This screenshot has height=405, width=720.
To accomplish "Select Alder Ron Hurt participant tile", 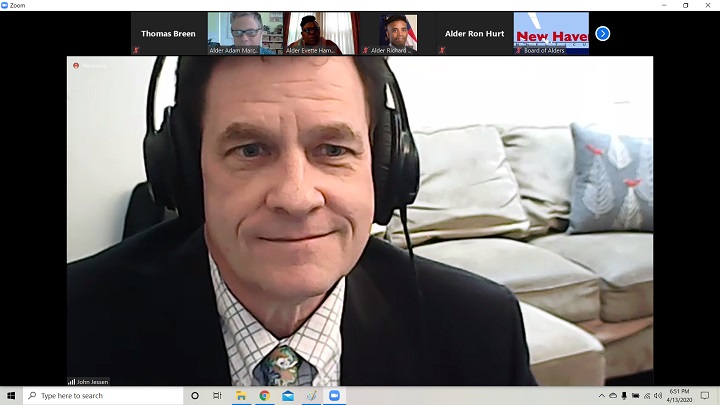I will coord(474,34).
